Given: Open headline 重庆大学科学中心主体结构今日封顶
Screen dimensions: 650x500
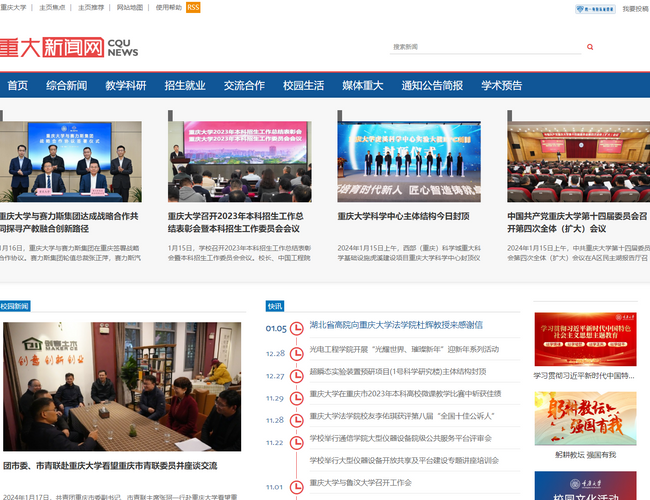Looking at the screenshot, I should pyautogui.click(x=403, y=216).
